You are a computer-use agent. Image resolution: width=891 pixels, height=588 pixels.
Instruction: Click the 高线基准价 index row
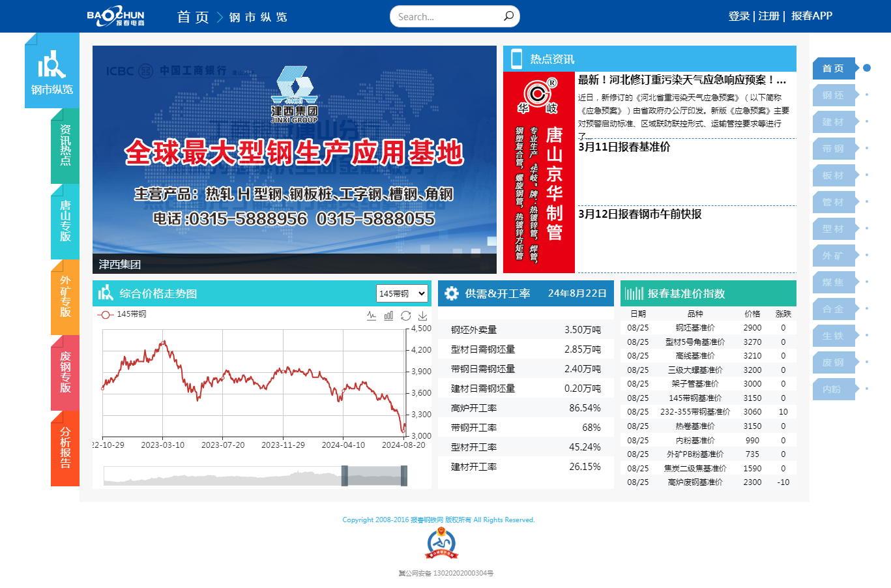(x=708, y=356)
